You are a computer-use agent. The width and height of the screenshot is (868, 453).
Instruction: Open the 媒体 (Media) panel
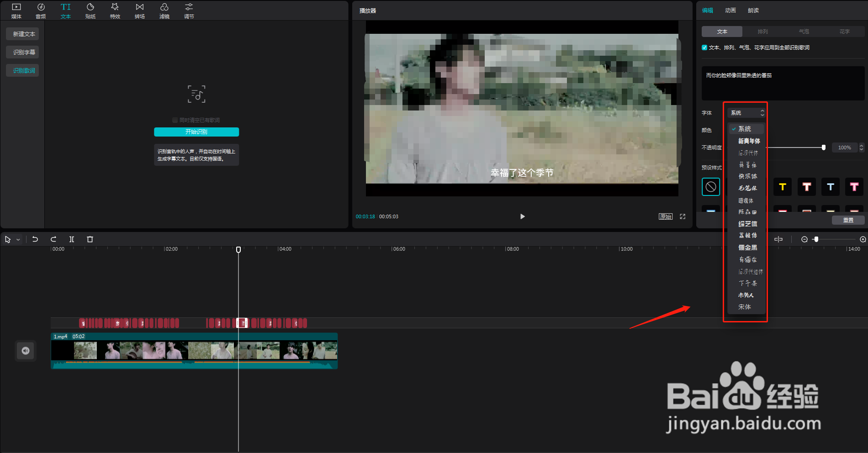[x=16, y=11]
